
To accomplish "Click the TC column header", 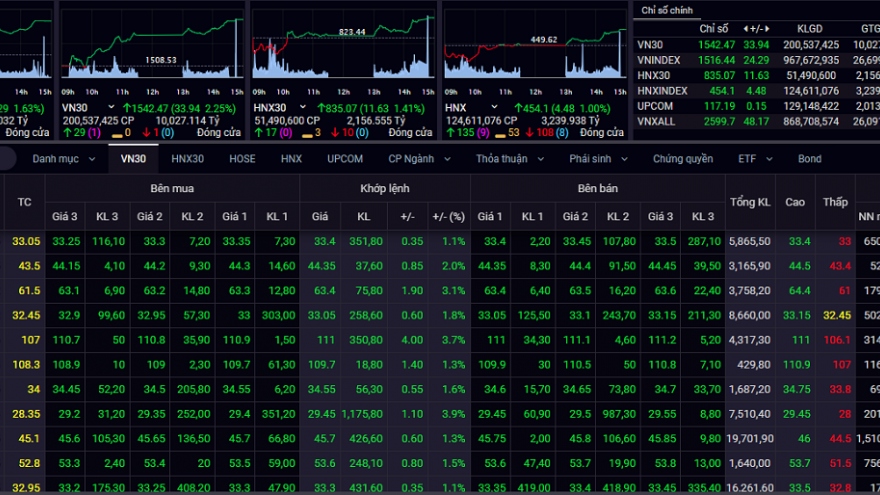I will pyautogui.click(x=25, y=202).
